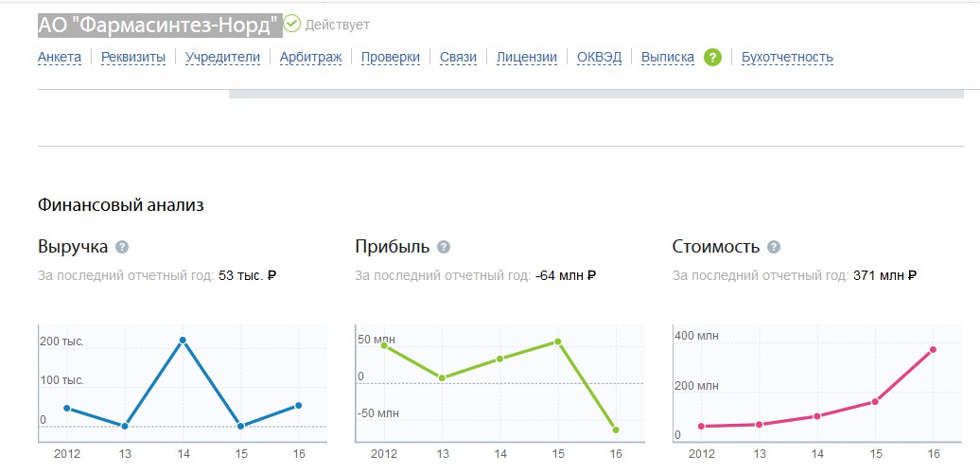Click help icon beside Выручка heading
The image size is (980, 473).
click(123, 247)
